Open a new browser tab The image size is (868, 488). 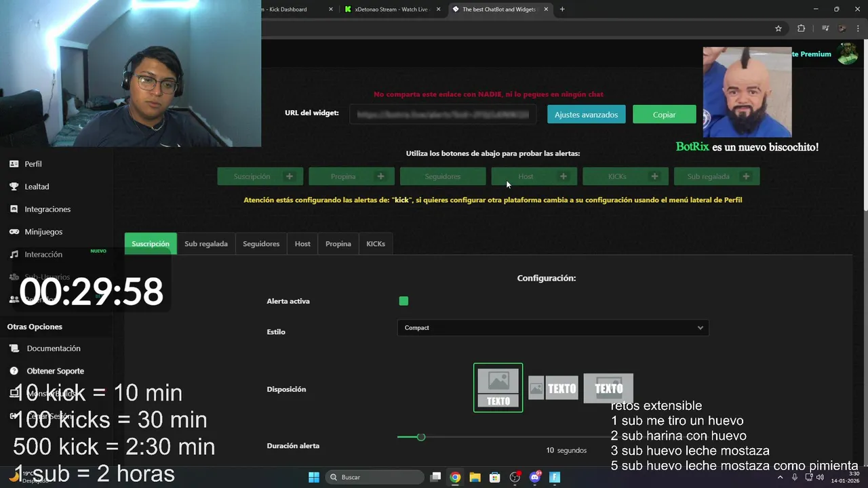click(562, 9)
